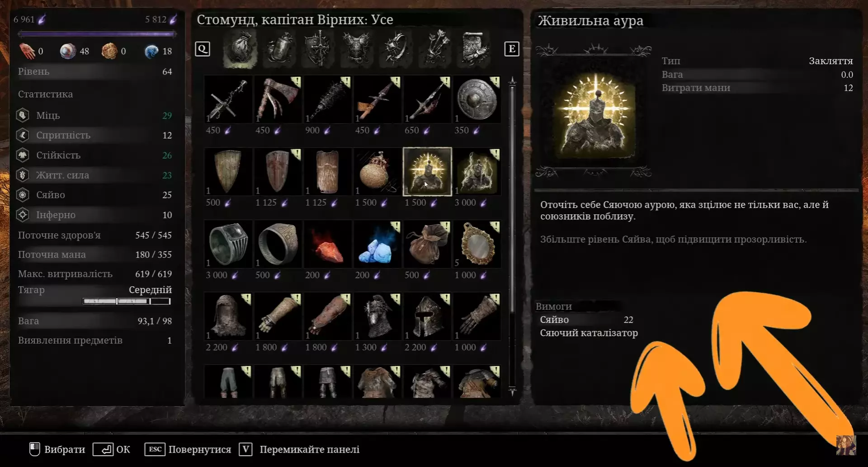This screenshot has height=467, width=868.
Task: Select the E next category key
Action: 512,49
